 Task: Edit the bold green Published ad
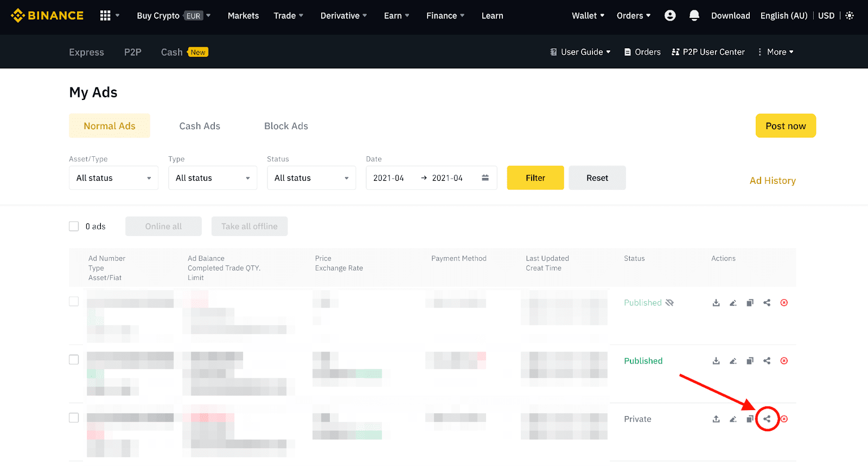pyautogui.click(x=733, y=361)
